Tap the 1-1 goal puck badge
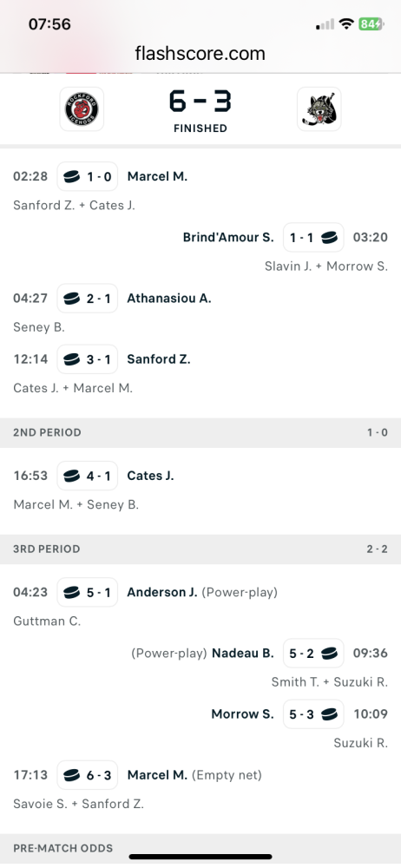 point(313,238)
